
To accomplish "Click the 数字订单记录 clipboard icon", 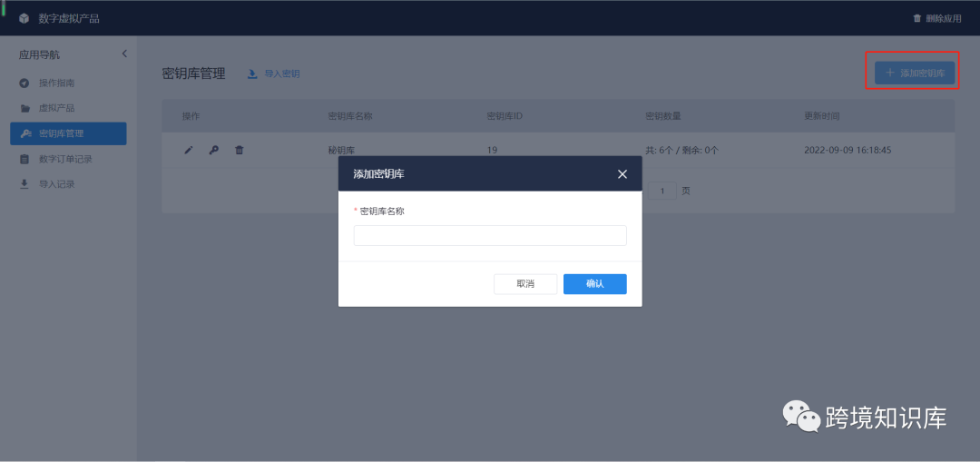I will (24, 159).
